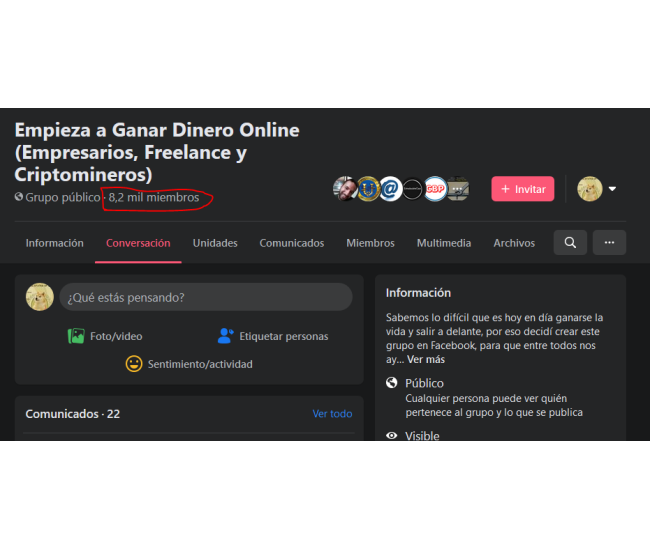Click the doge avatar next to Invitar

click(x=589, y=189)
